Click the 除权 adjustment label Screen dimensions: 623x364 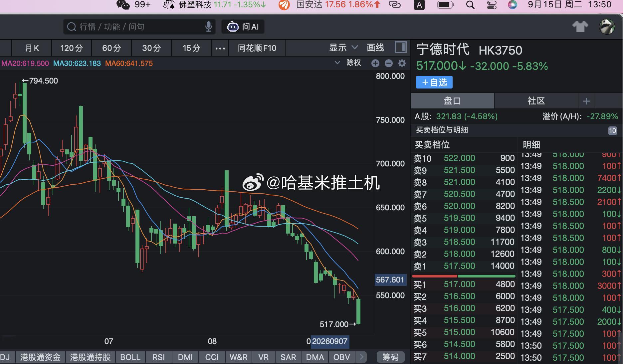pyautogui.click(x=353, y=63)
